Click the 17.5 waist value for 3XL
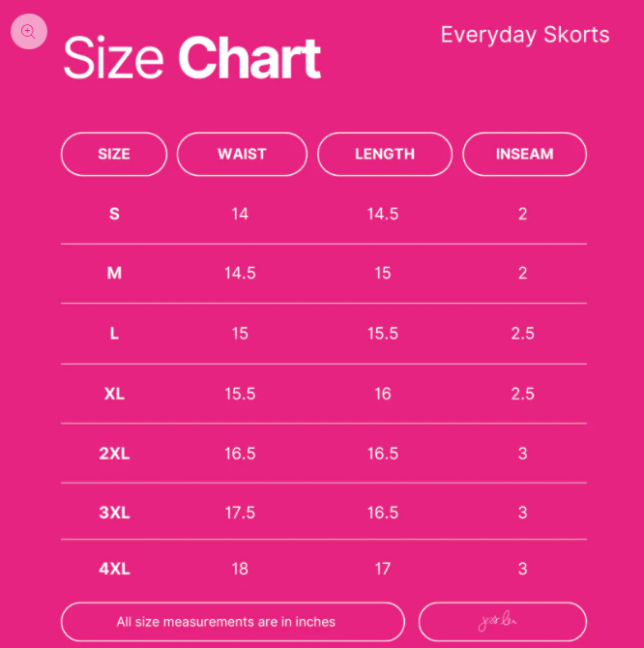This screenshot has width=644, height=648. [240, 513]
